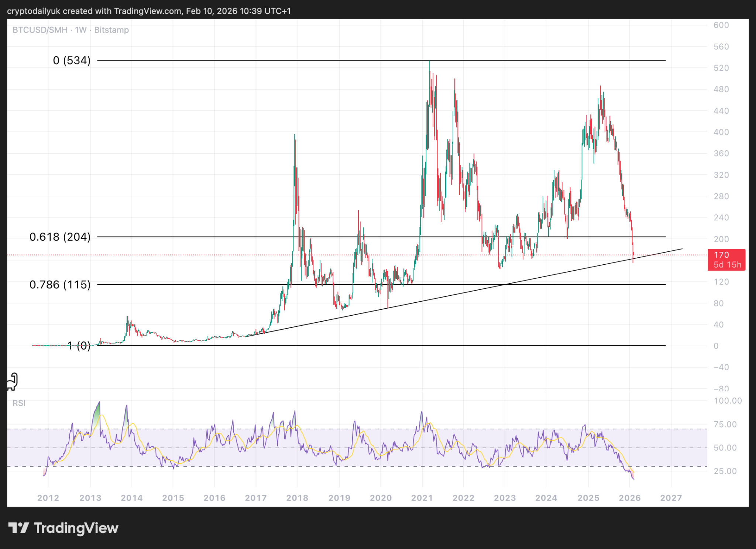
Task: Click the "1 (0)" Fibonacci level label
Action: coord(79,346)
